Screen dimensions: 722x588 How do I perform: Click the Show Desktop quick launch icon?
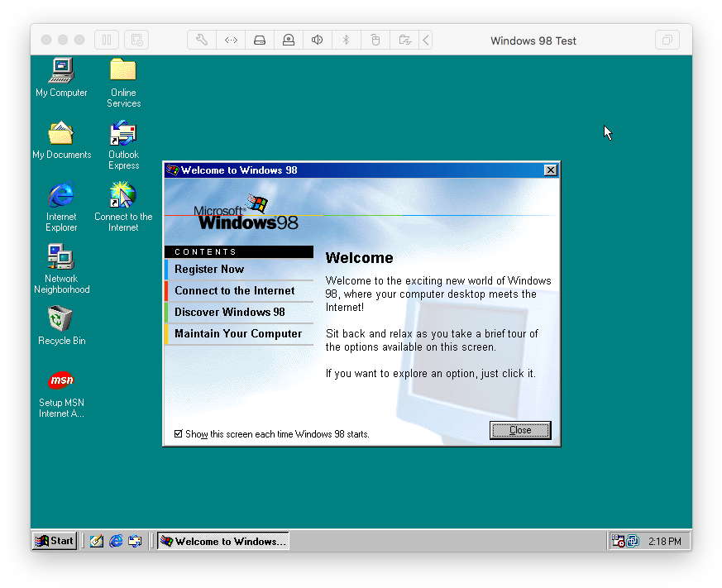click(96, 541)
